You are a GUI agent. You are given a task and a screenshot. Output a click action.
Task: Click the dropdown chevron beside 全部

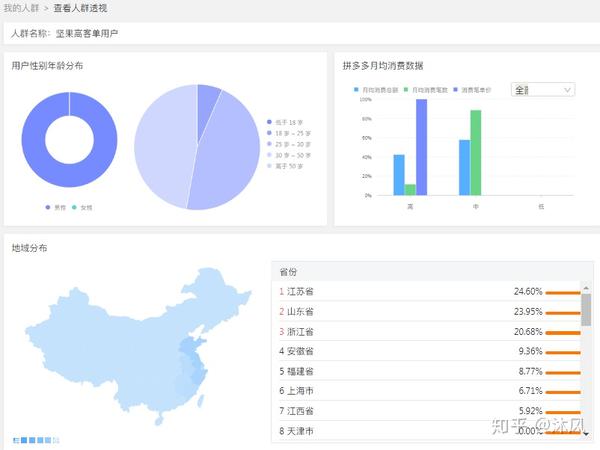click(567, 90)
